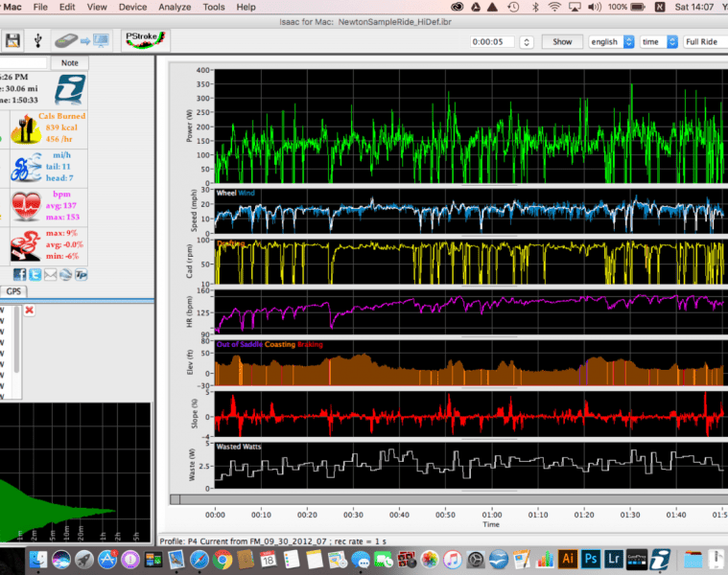Open the Device menu
Image resolution: width=728 pixels, height=575 pixels.
pyautogui.click(x=132, y=7)
